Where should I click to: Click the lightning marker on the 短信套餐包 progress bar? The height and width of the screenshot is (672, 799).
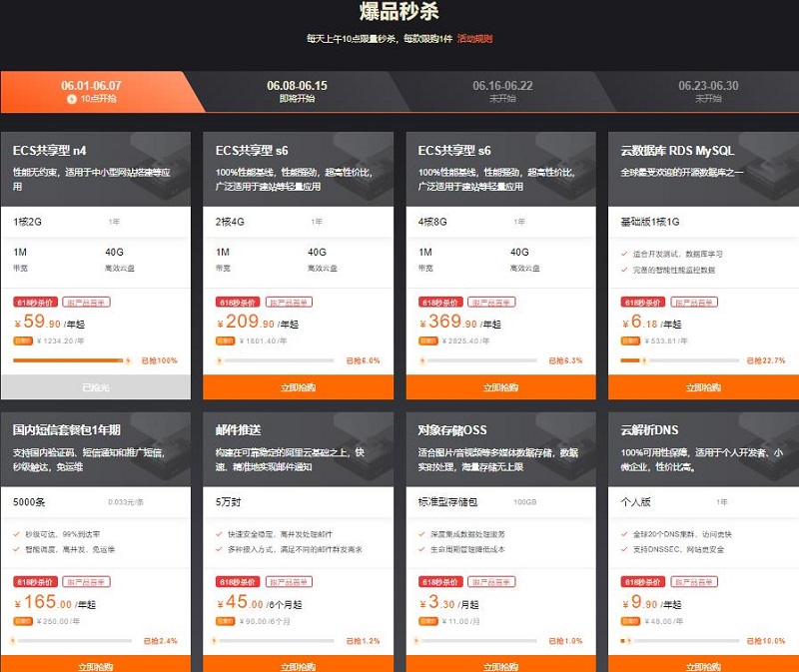[x=13, y=641]
